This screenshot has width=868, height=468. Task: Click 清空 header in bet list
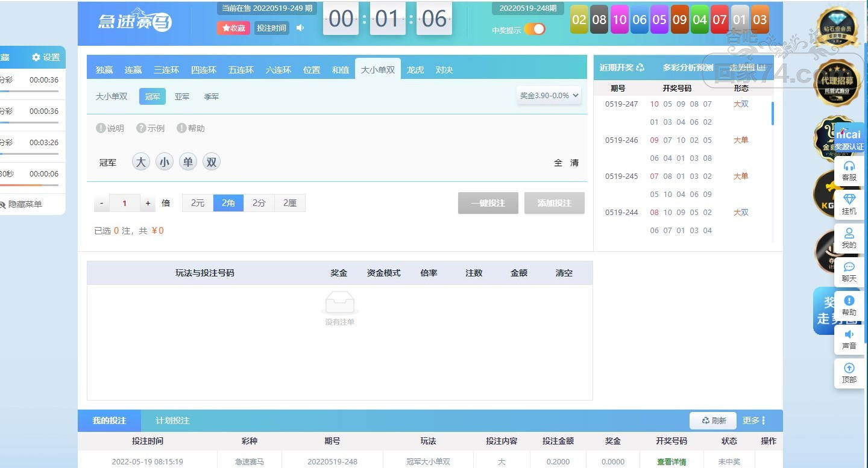click(x=564, y=273)
